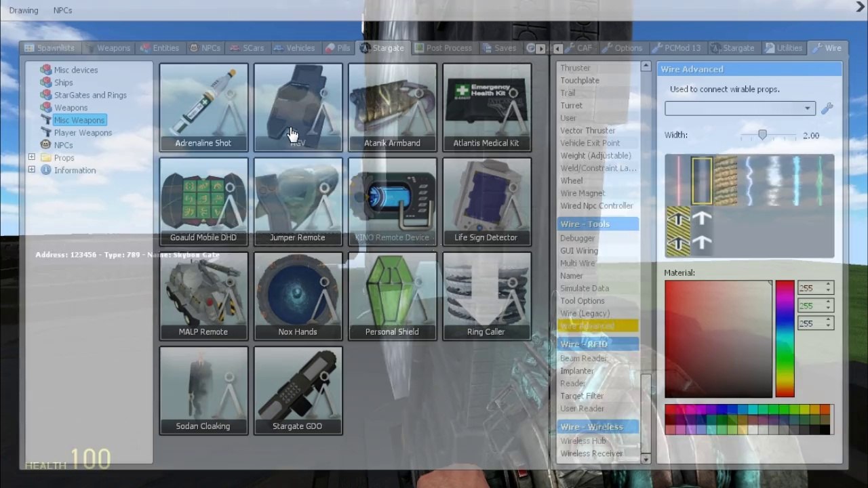Click the rainbow hue bar
The width and height of the screenshot is (868, 488).
785,339
